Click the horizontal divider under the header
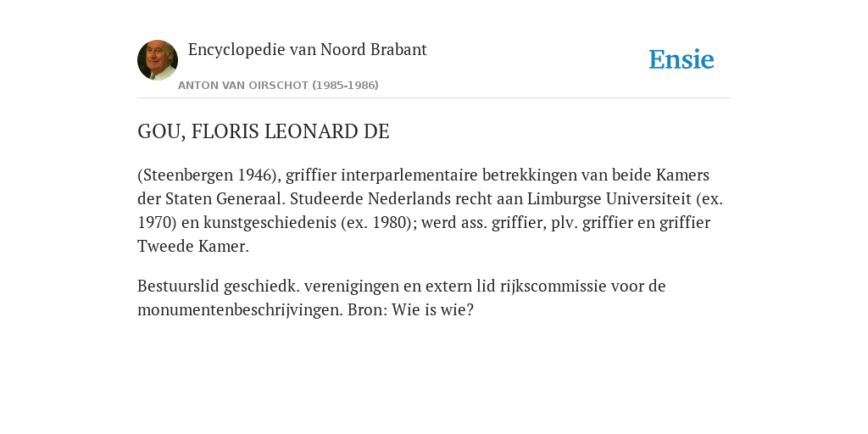Viewport: 868px width, 434px height. [x=434, y=98]
